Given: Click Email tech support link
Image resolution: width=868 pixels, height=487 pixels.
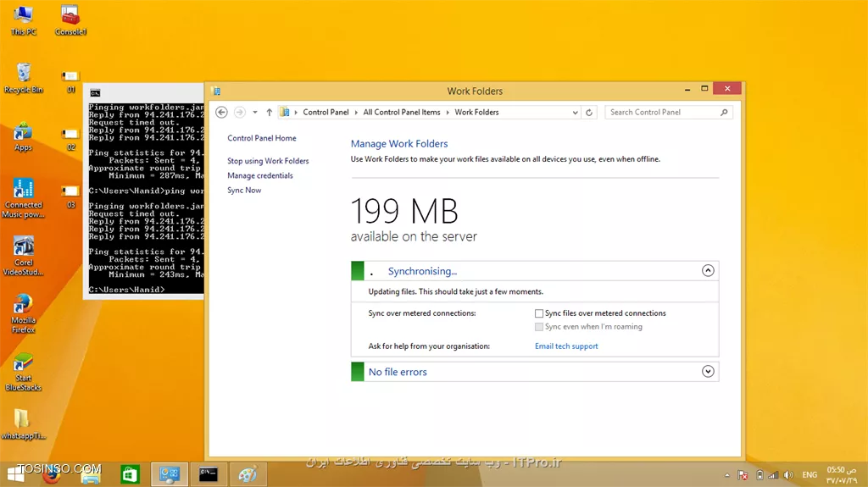Looking at the screenshot, I should [566, 346].
